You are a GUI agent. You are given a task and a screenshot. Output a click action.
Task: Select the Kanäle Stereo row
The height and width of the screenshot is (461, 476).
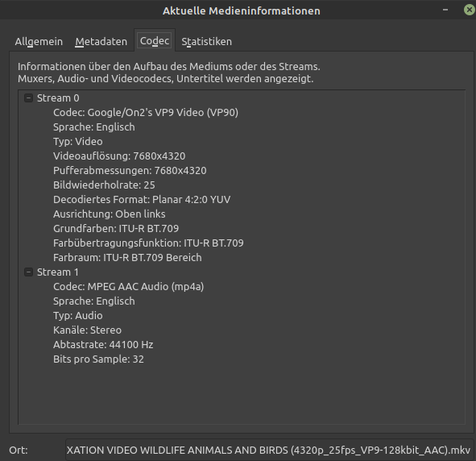pos(88,330)
